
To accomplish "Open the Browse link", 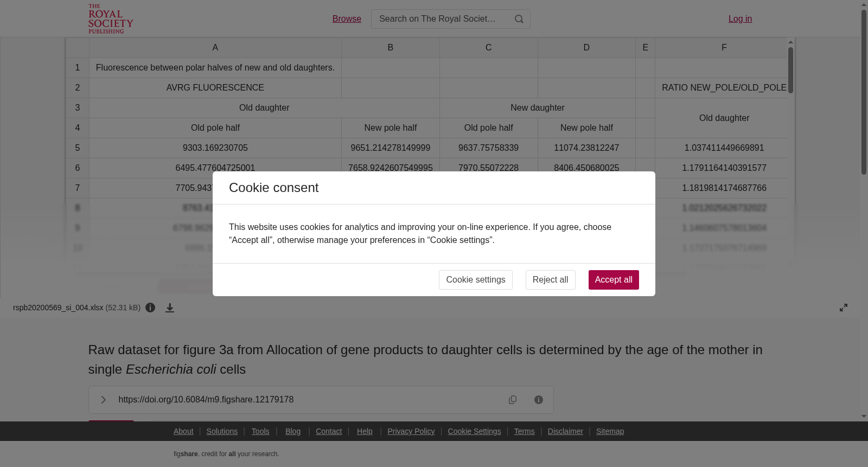I will (x=347, y=19).
